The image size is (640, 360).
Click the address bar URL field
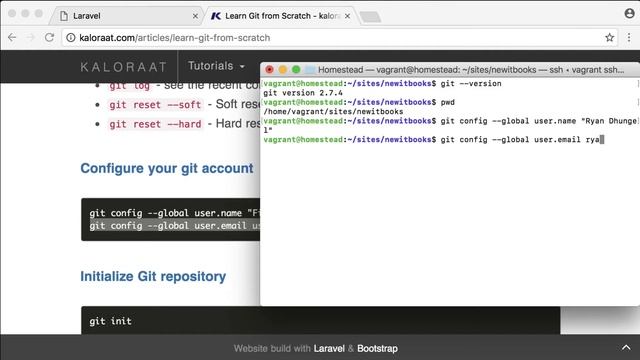[339, 38]
